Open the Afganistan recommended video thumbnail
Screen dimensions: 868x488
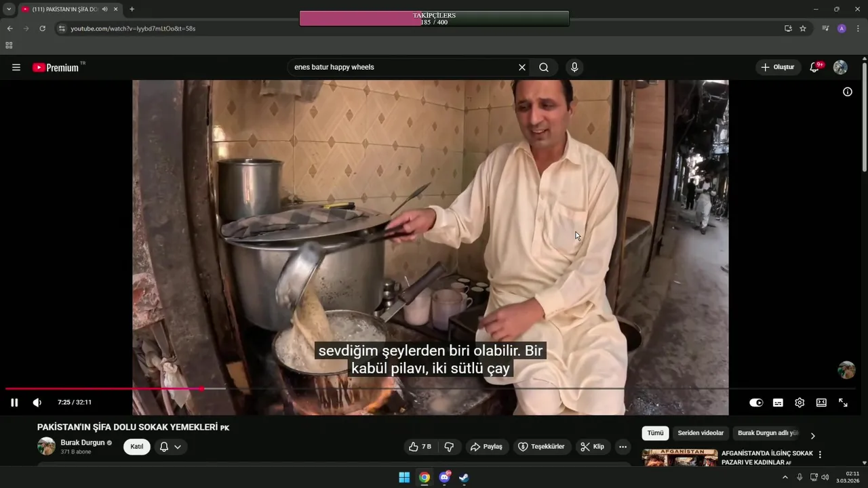coord(679,457)
